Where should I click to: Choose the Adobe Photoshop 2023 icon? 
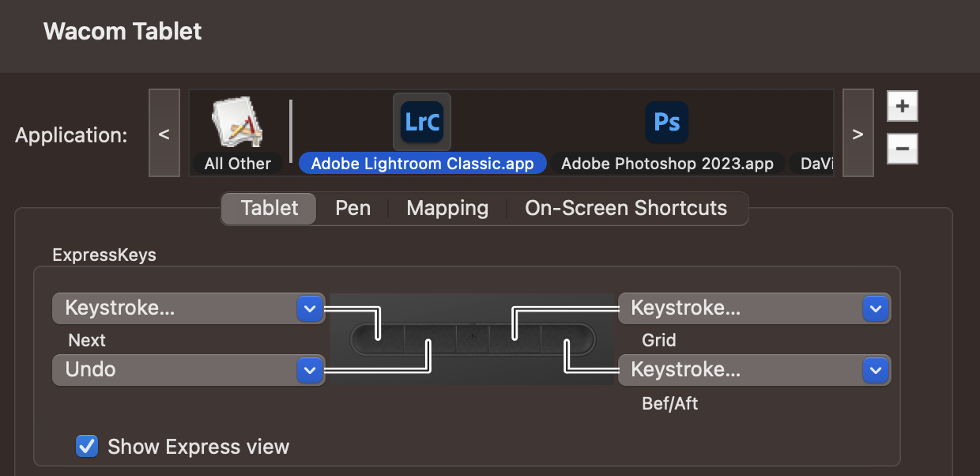click(x=666, y=122)
